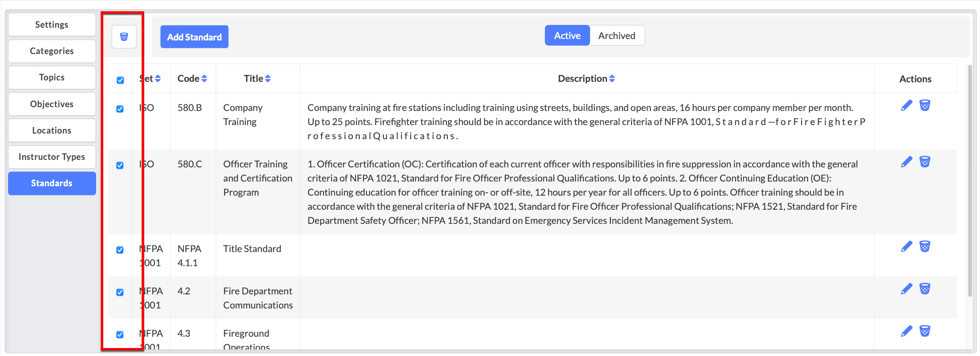The width and height of the screenshot is (980, 356).
Task: Click the Actions column header
Action: tap(915, 79)
